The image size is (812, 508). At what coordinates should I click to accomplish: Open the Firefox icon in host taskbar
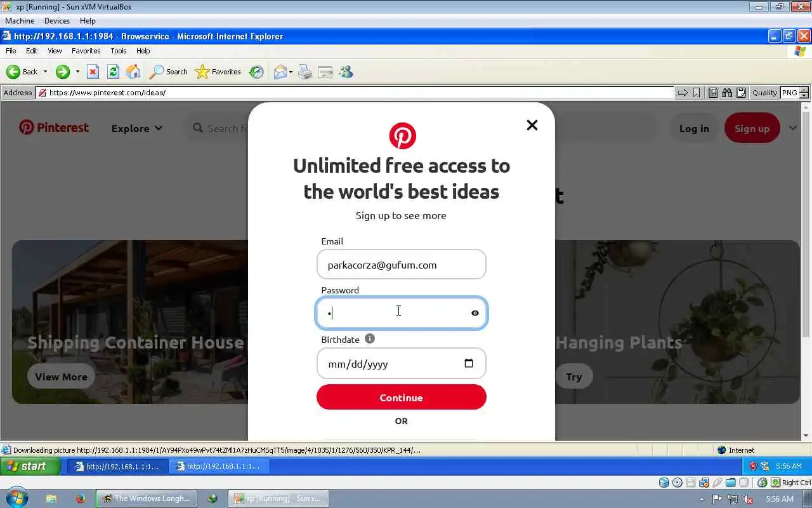(80, 498)
